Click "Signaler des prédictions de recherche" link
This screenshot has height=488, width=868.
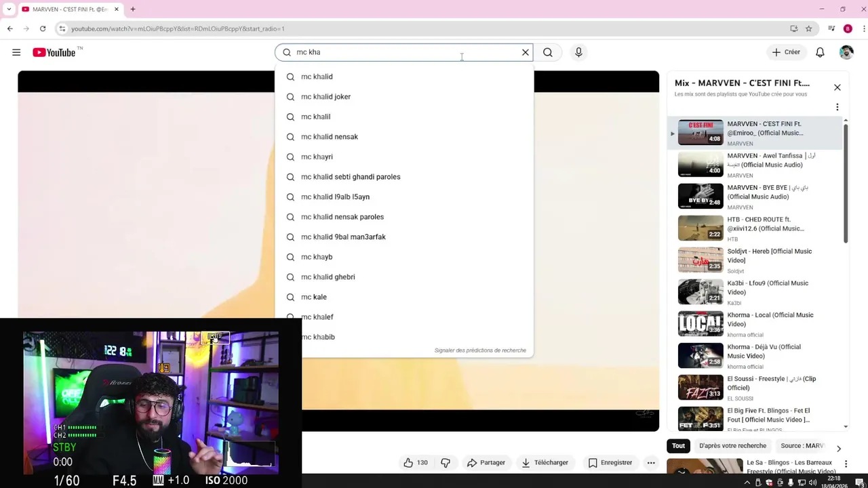tap(480, 350)
